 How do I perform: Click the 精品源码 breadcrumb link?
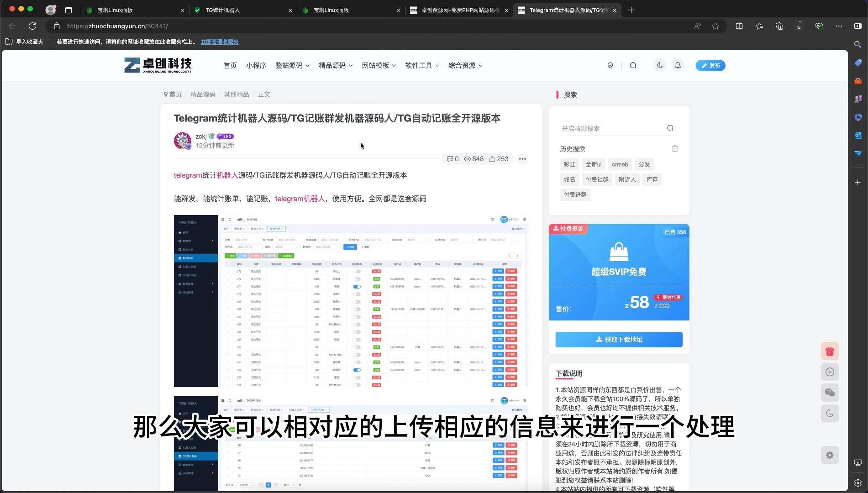tap(203, 94)
